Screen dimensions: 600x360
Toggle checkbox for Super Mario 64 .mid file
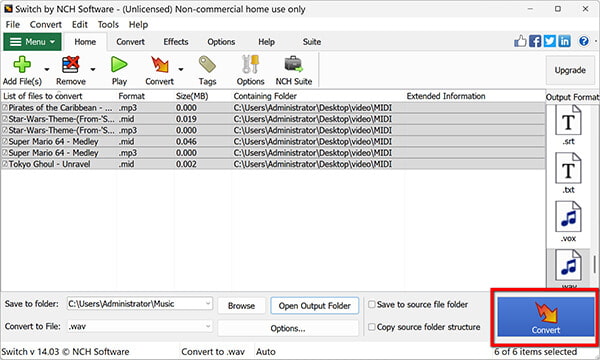pos(5,142)
